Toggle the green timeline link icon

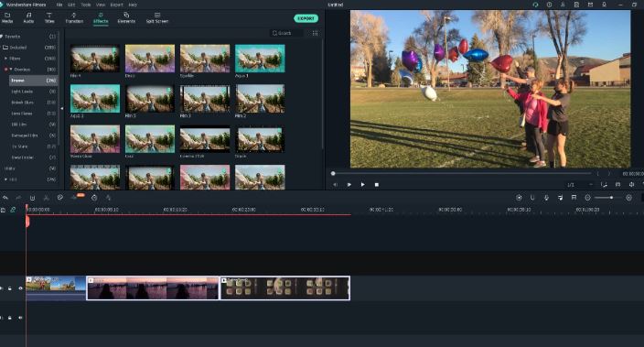[x=13, y=210]
